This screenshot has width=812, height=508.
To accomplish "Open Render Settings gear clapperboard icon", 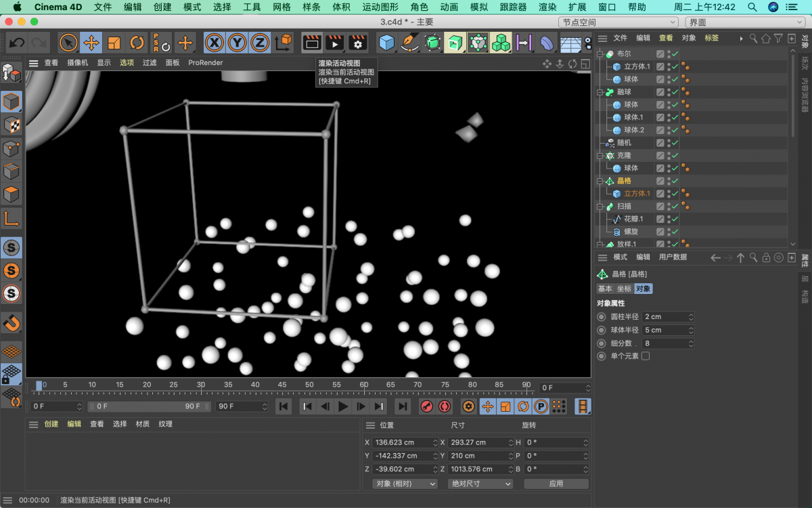I will 357,43.
